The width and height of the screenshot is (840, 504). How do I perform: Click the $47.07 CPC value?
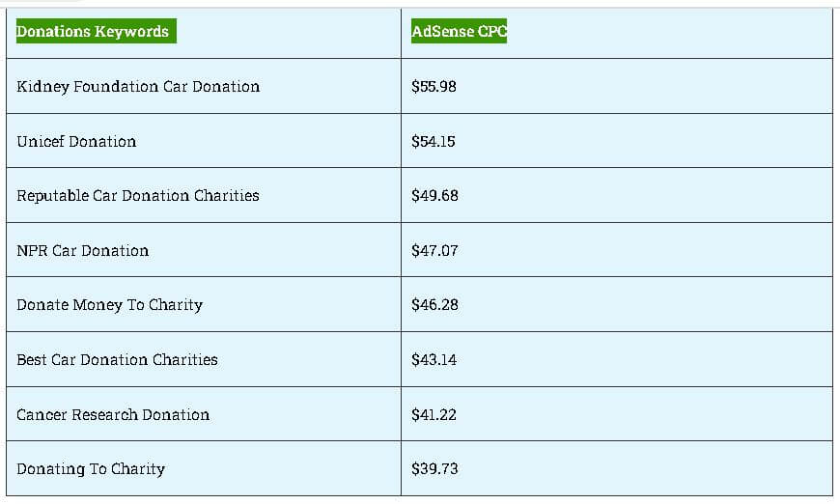434,251
